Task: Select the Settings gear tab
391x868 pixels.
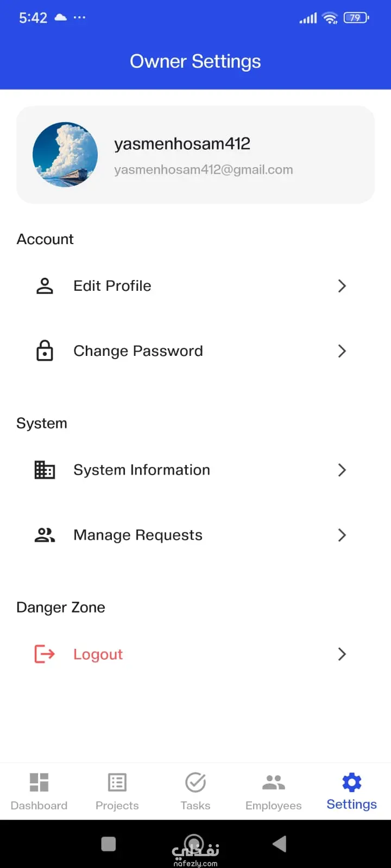Action: [x=352, y=782]
